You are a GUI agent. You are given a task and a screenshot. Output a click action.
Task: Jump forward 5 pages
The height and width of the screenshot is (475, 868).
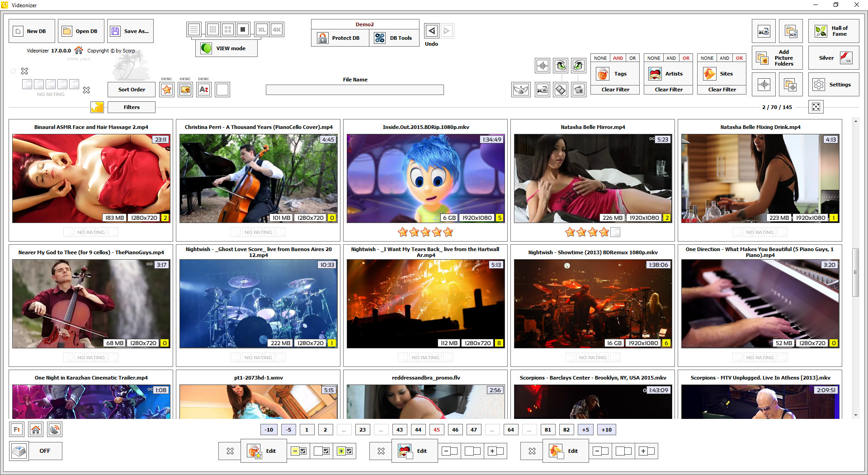click(x=585, y=430)
